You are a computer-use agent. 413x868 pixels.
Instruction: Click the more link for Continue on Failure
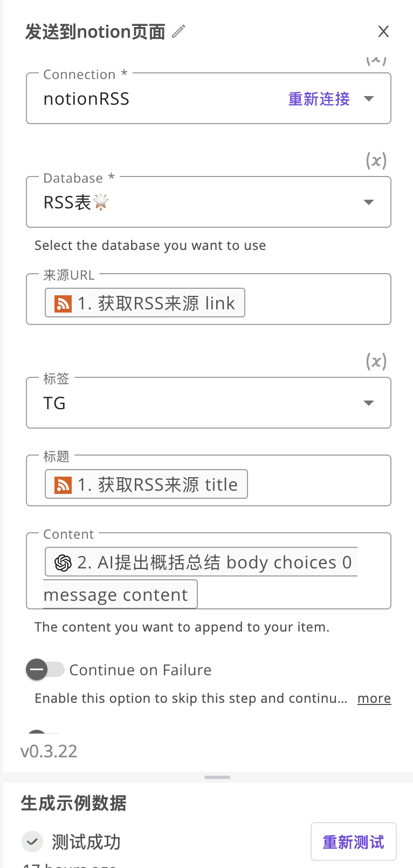pos(374,699)
